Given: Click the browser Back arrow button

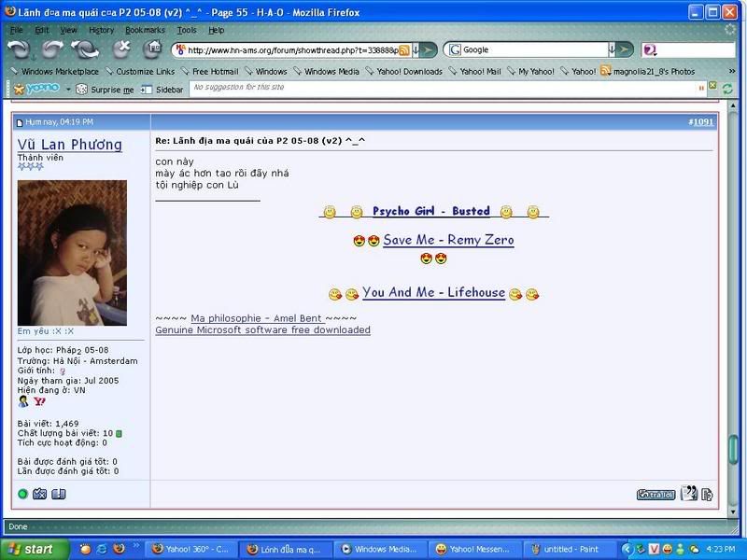Looking at the screenshot, I should (x=20, y=49).
